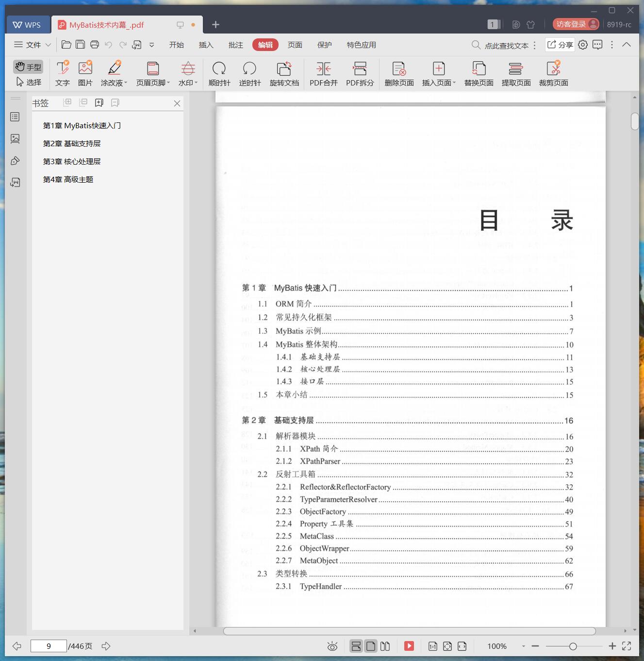Click the Open file folder icon
This screenshot has width=644, height=661.
point(66,45)
